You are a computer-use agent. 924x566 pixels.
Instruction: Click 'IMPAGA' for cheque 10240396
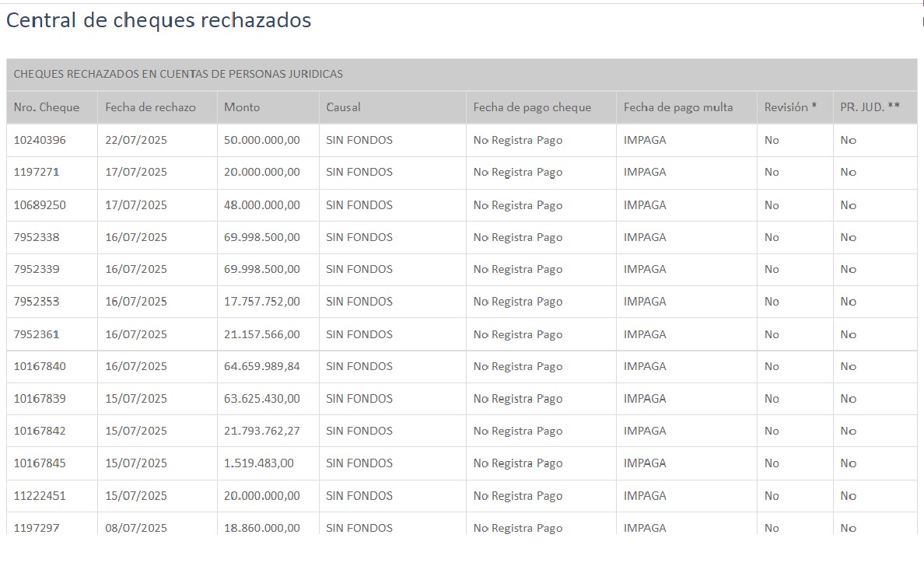tap(645, 140)
